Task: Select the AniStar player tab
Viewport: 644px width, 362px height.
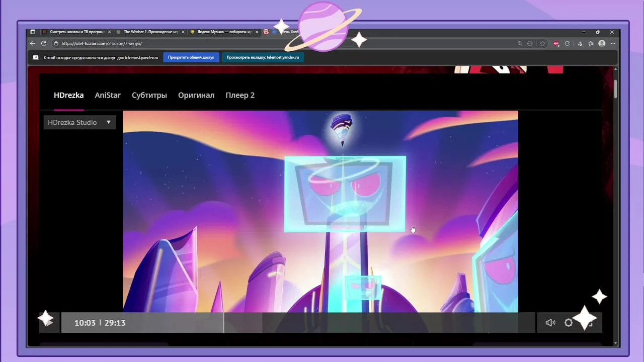Action: coord(108,95)
